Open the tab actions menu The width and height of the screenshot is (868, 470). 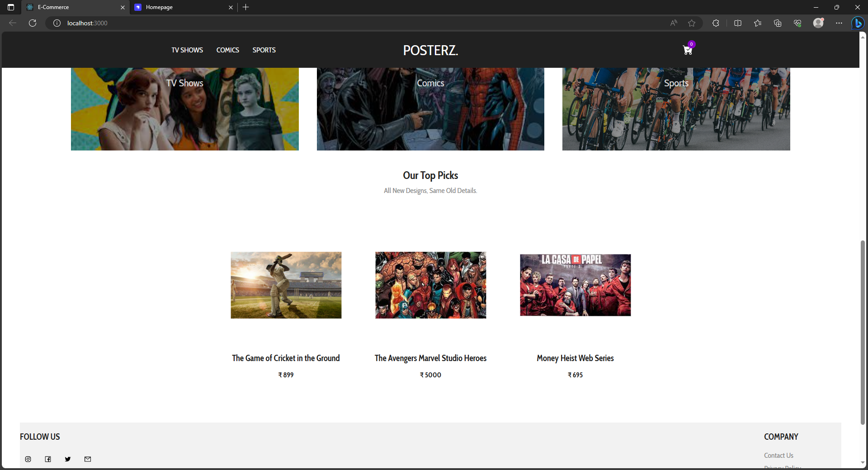tap(10, 7)
